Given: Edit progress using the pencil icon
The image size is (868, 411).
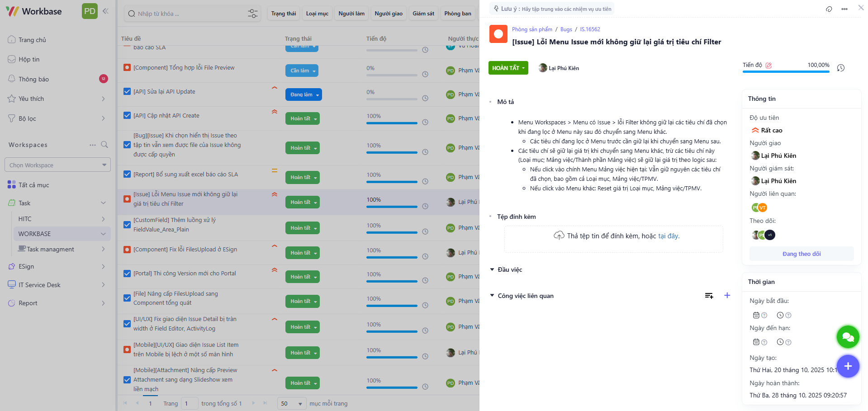Looking at the screenshot, I should 768,65.
